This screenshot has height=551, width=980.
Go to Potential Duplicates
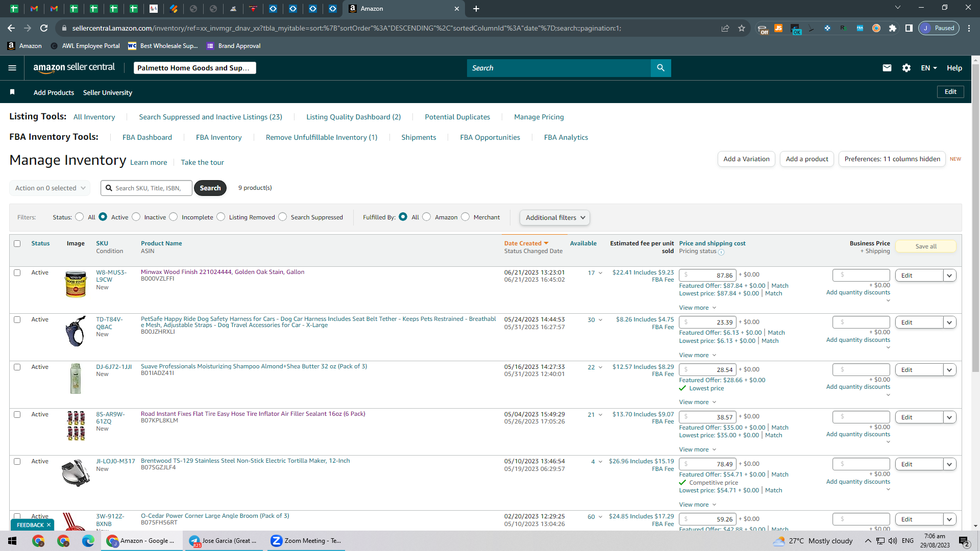(457, 117)
